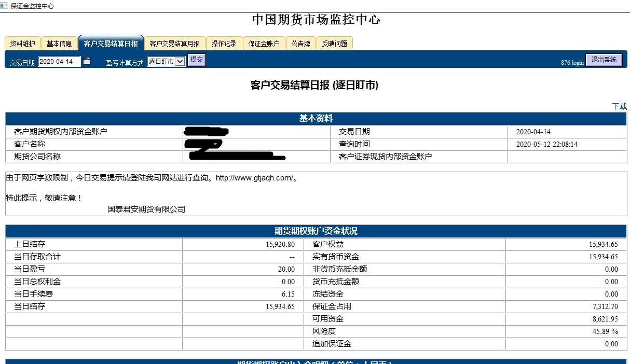The image size is (630, 364).
Task: Click the 基本资料 section header
Action: click(316, 119)
